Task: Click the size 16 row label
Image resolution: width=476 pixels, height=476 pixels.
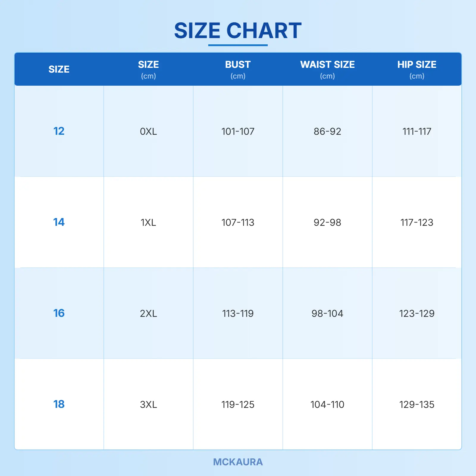Action: click(59, 313)
